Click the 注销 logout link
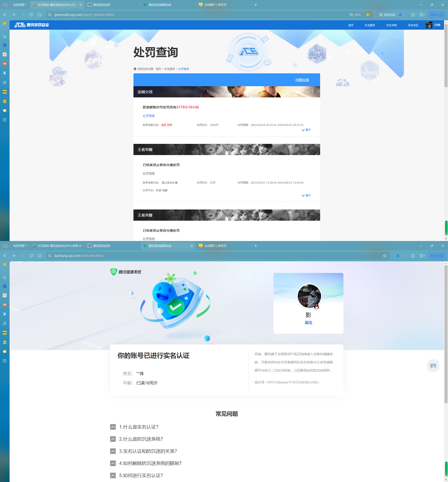The height and width of the screenshot is (482, 448). click(437, 25)
